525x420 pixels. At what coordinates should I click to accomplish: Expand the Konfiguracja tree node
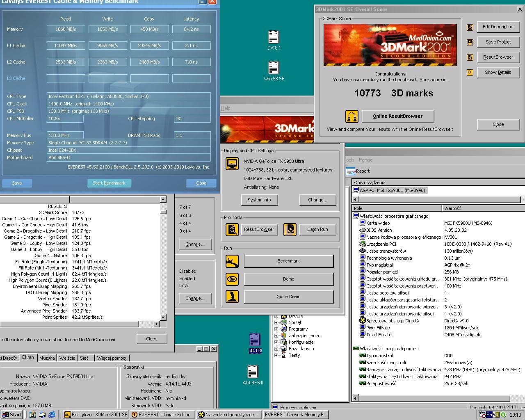pos(276,342)
